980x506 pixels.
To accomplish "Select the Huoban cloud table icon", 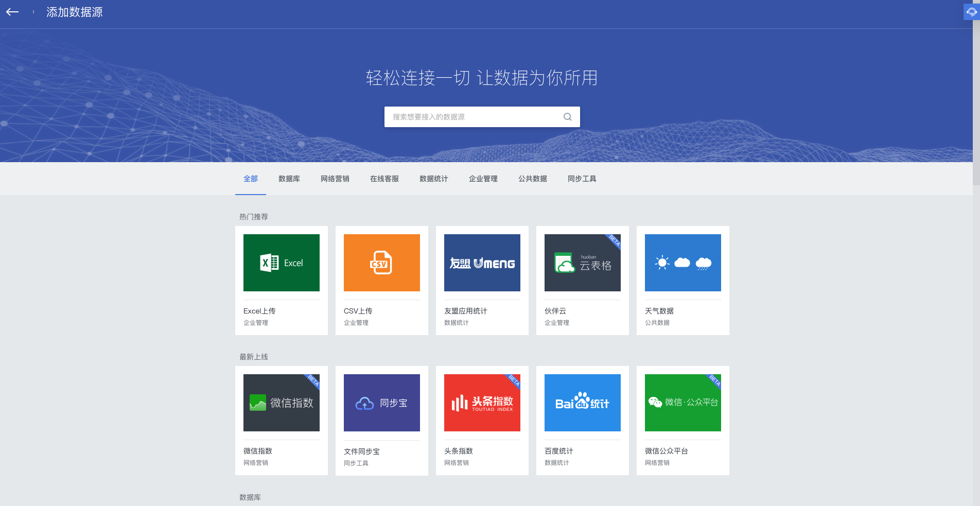I will point(582,263).
